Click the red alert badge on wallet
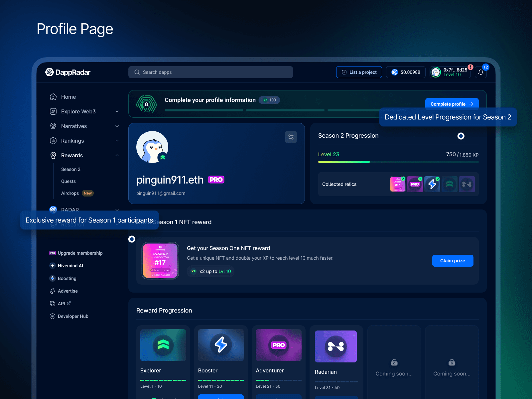The image size is (532, 399). (470, 67)
